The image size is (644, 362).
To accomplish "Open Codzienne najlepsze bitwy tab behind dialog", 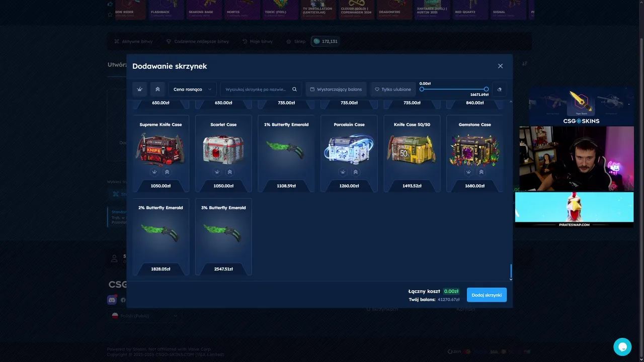I will (197, 41).
